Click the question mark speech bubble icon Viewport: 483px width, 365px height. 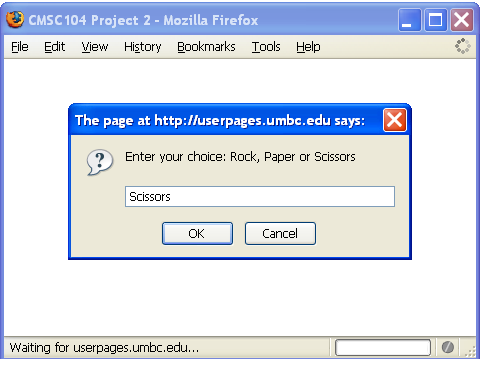(100, 162)
